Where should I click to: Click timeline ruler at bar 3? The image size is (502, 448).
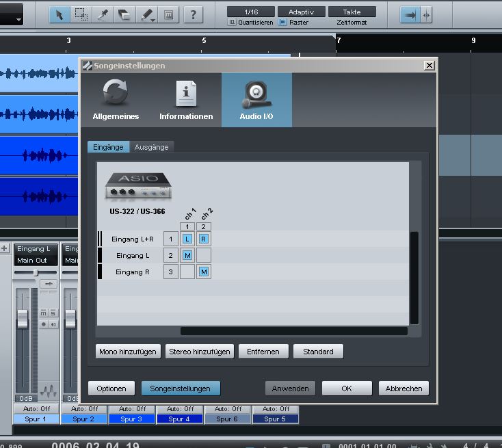(68, 40)
